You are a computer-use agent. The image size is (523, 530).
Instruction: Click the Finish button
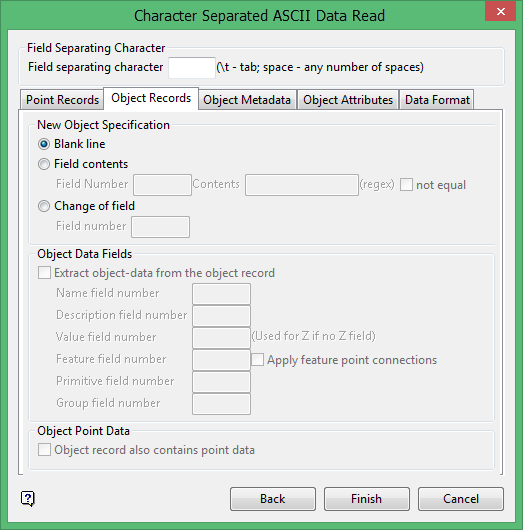tap(367, 499)
